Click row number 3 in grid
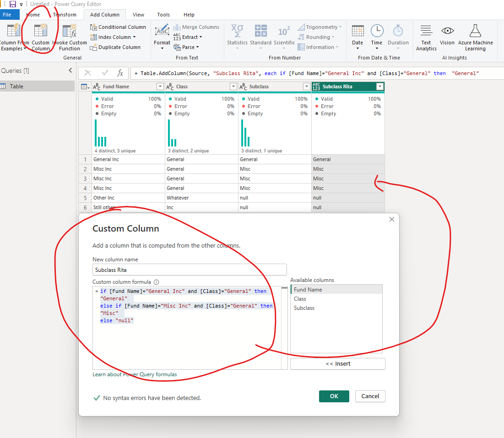Image resolution: width=504 pixels, height=438 pixels. pos(85,178)
